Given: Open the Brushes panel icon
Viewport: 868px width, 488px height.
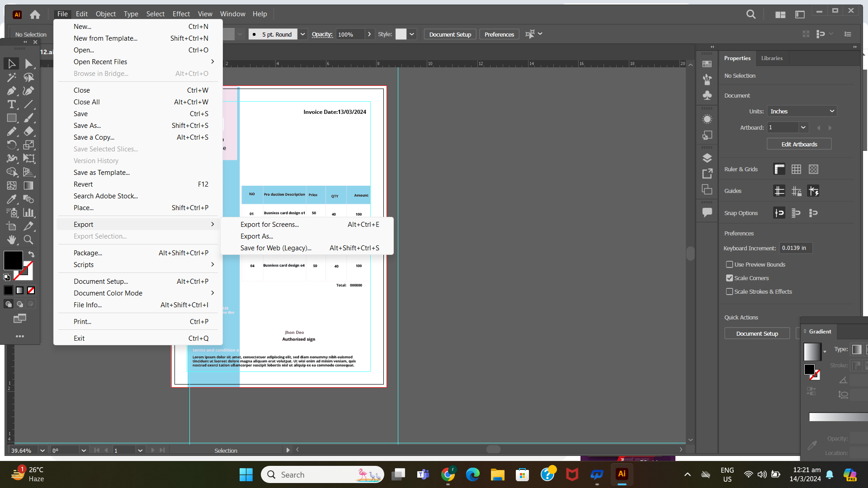Looking at the screenshot, I should pos(707,80).
